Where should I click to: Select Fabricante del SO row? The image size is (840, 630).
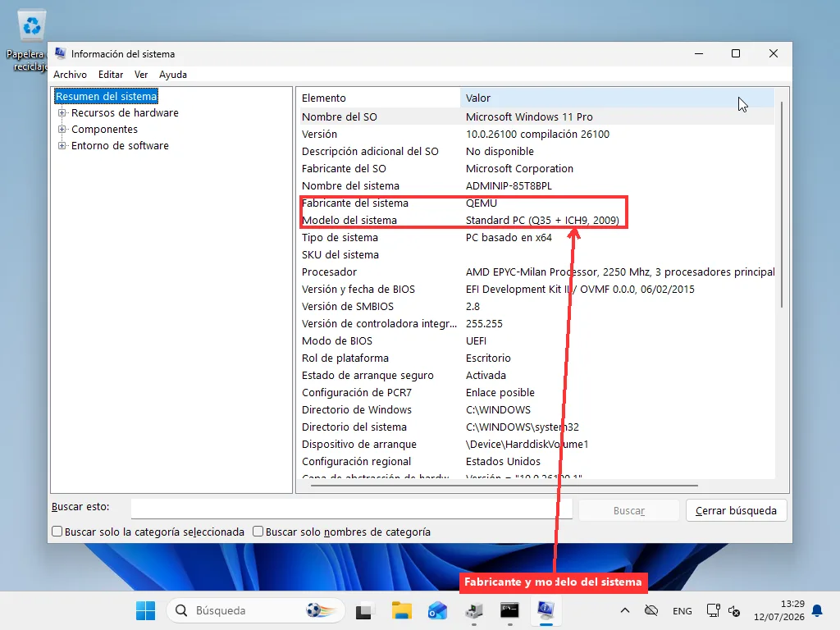point(536,169)
